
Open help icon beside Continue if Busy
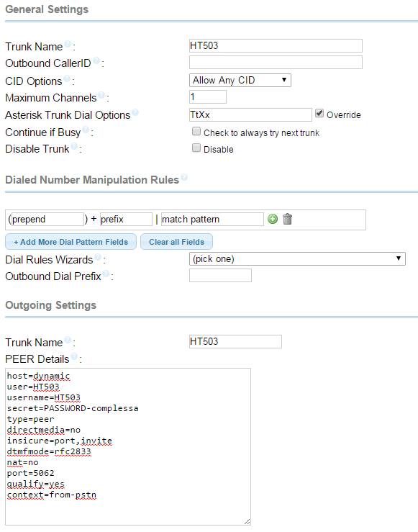click(86, 130)
